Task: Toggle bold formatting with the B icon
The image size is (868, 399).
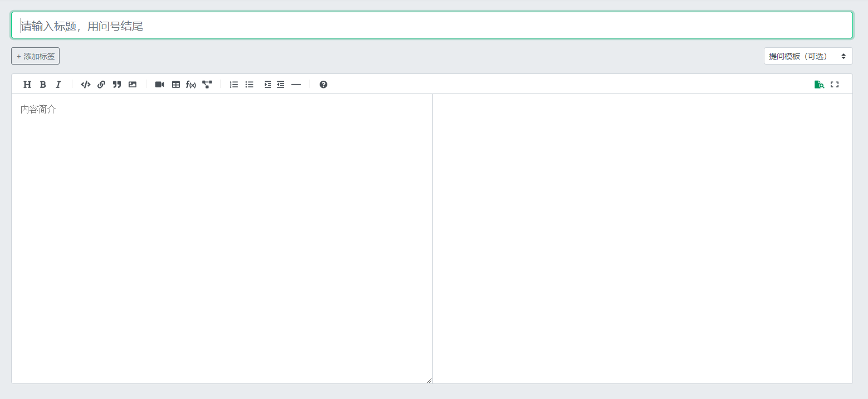Action: (x=43, y=85)
